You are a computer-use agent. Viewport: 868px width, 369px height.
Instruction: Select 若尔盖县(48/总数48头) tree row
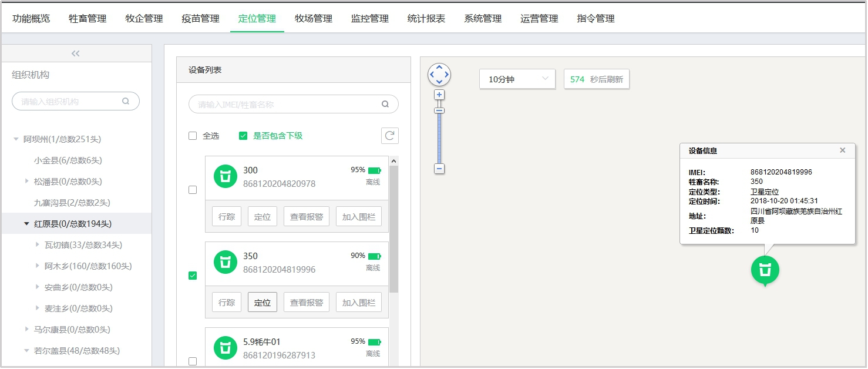(76, 351)
